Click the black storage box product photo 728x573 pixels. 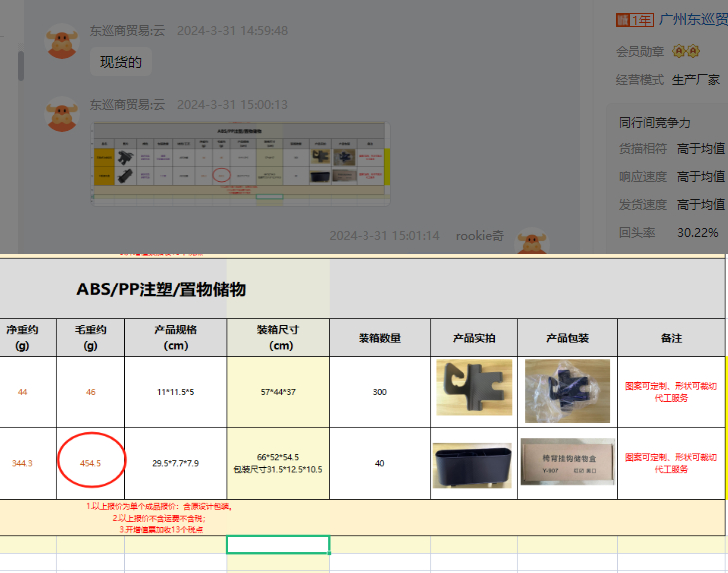point(472,465)
